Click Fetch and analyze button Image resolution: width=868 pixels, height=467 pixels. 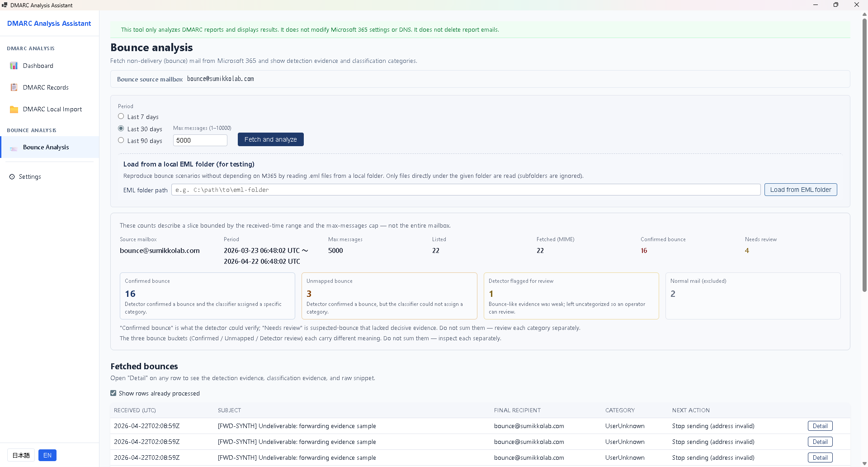(270, 139)
